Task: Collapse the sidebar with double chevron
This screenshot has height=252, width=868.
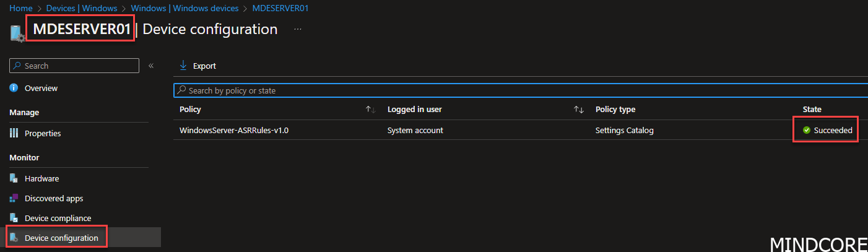Action: pyautogui.click(x=151, y=66)
